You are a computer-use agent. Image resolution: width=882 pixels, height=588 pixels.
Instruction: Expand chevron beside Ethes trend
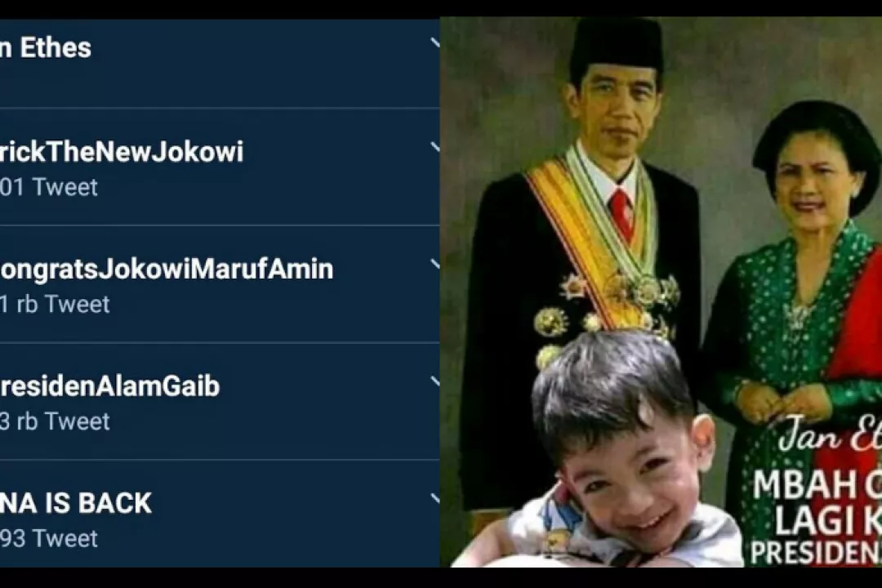(x=434, y=42)
